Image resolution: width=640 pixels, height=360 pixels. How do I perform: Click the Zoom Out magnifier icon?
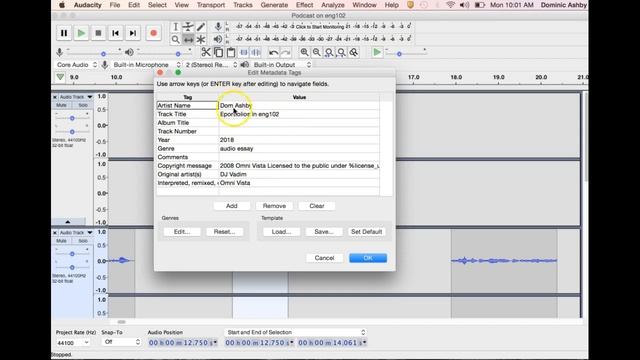tap(316, 52)
